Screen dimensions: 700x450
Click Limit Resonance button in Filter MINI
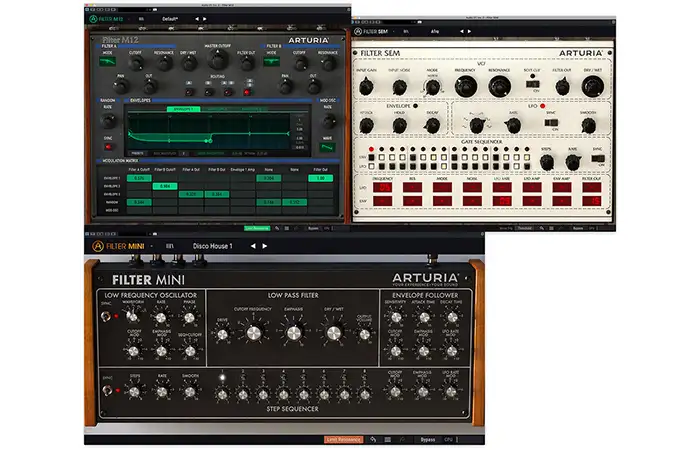point(343,440)
